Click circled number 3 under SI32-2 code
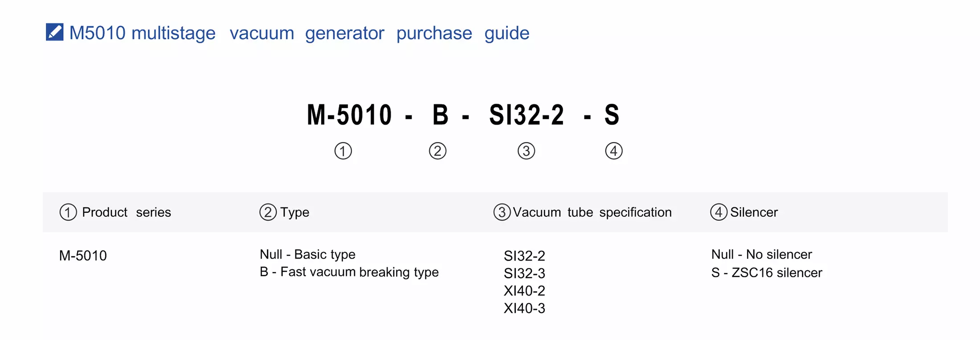This screenshot has width=980, height=340. (526, 151)
